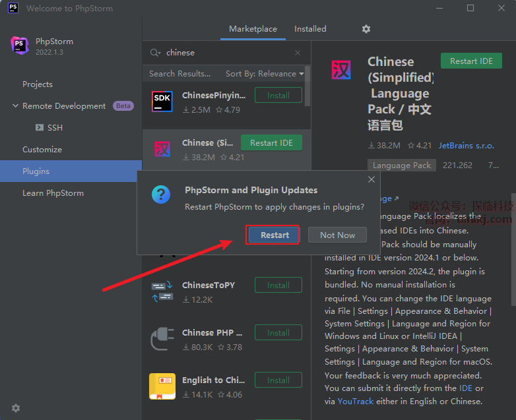Click Not Now in update dialog
This screenshot has width=516, height=420.
[337, 235]
